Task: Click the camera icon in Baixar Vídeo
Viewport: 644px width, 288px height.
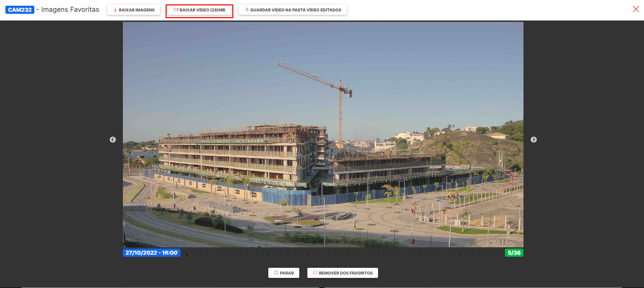Action: [176, 10]
